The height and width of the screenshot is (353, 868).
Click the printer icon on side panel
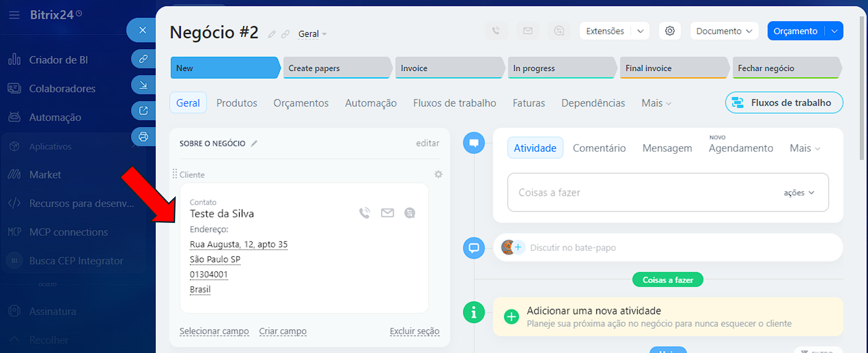click(143, 136)
